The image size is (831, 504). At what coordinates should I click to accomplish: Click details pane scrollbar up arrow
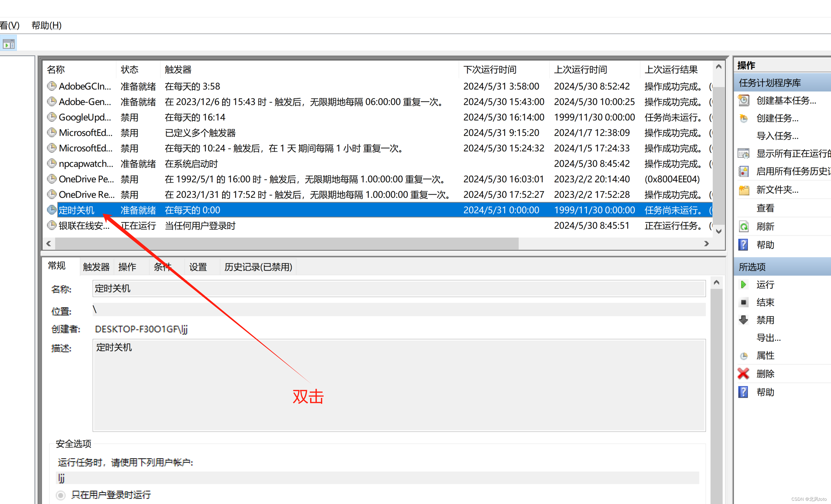point(717,282)
